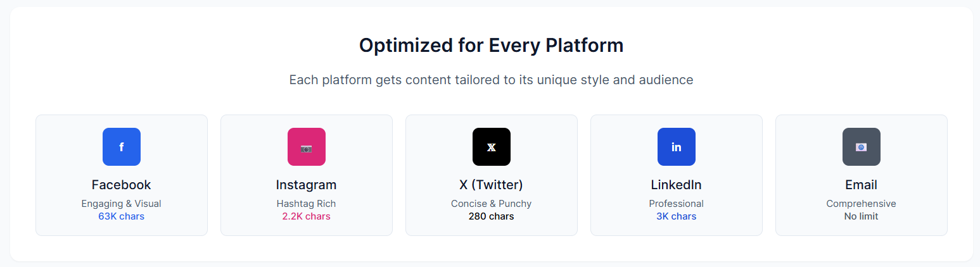
Task: Click the No limit label
Action: pos(862,216)
